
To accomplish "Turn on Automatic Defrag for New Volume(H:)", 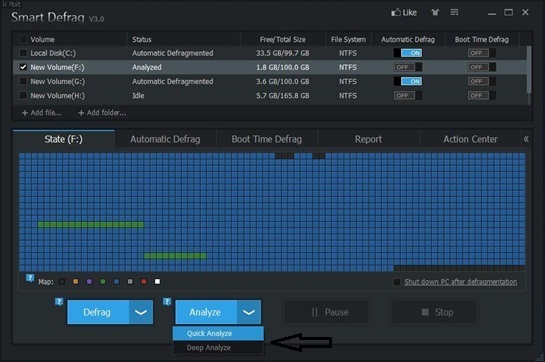I will point(408,95).
